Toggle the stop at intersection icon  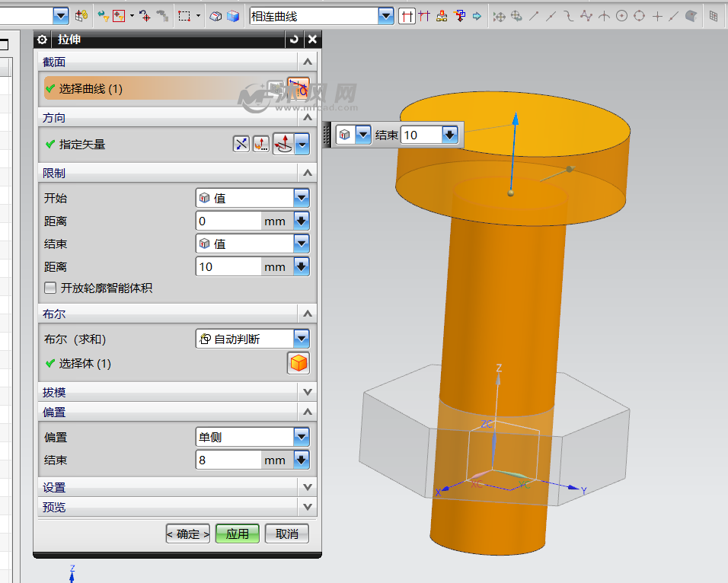[x=407, y=16]
